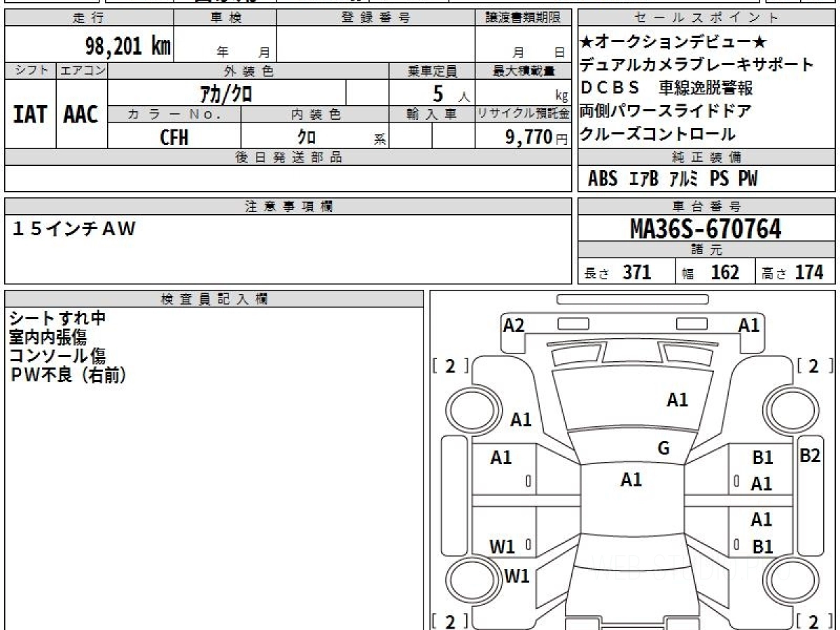The image size is (840, 630).
Task: Click the 輸入車 header
Action: 432,114
